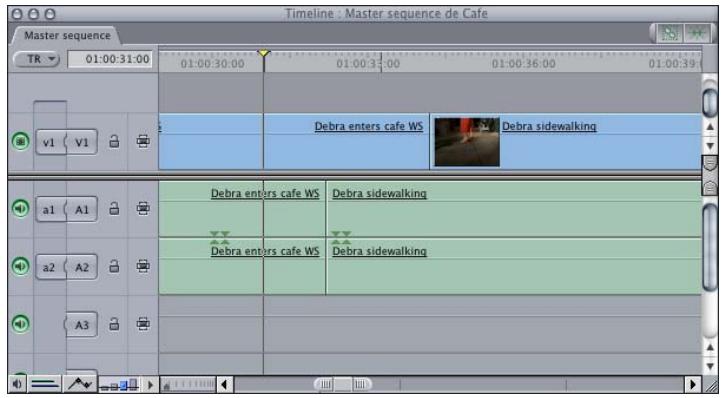Click ruler at 01:00:30:00

[x=212, y=63]
